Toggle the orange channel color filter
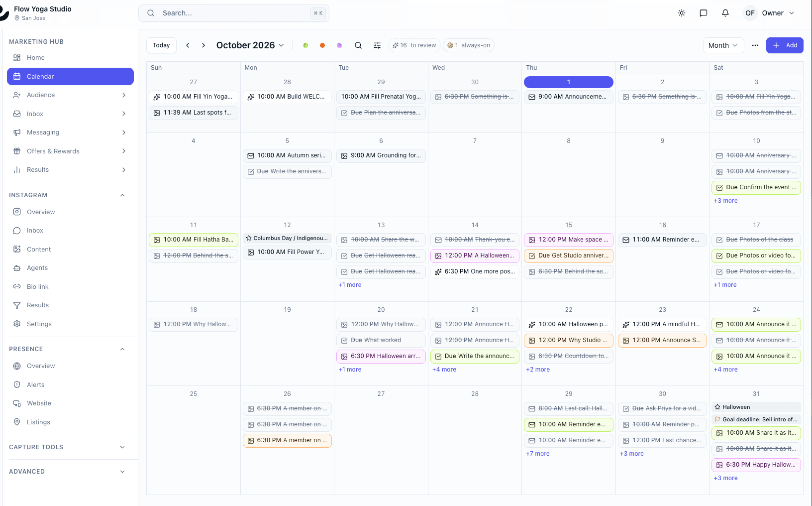This screenshot has width=812, height=506. [322, 45]
